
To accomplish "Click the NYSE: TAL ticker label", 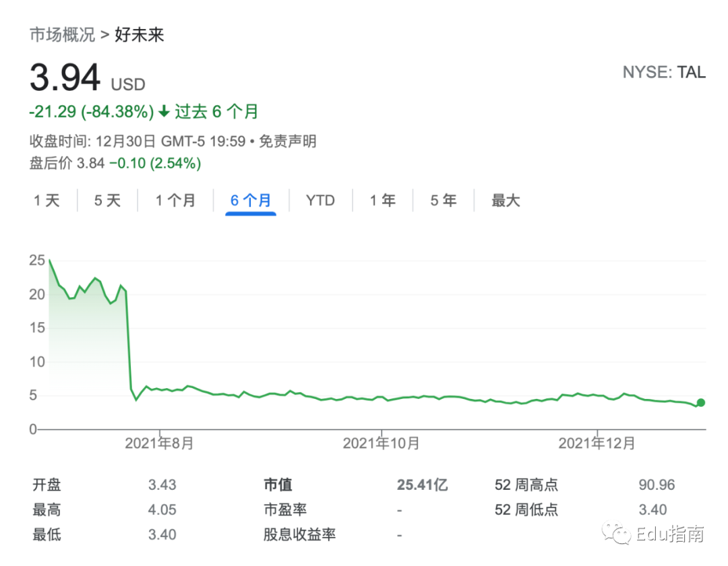I will pos(664,72).
